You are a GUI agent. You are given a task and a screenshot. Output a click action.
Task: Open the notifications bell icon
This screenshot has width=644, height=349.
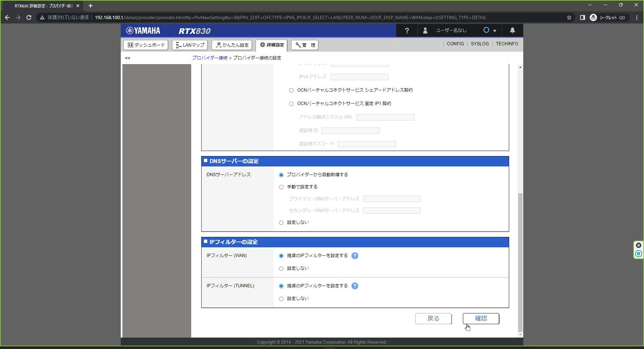pos(512,31)
